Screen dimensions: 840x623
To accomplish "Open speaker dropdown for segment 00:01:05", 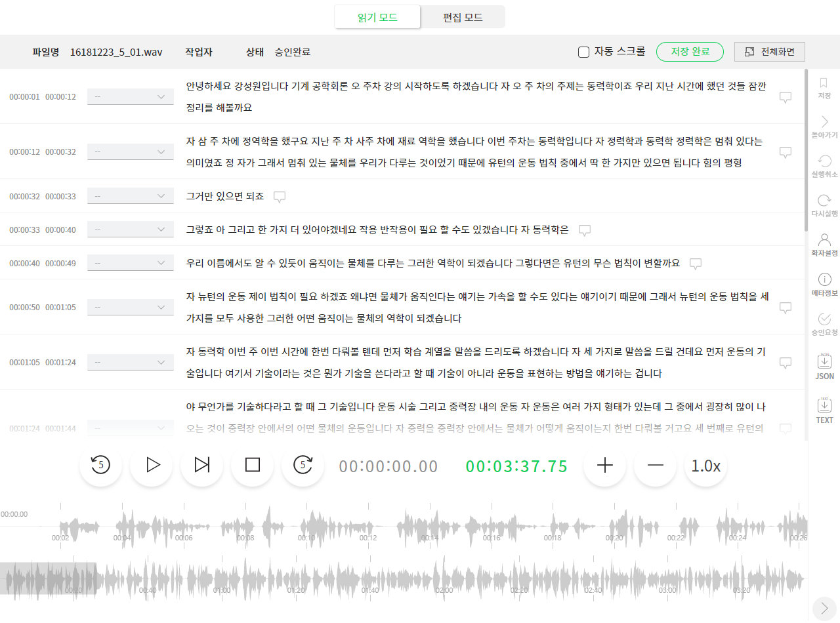I will tap(131, 362).
